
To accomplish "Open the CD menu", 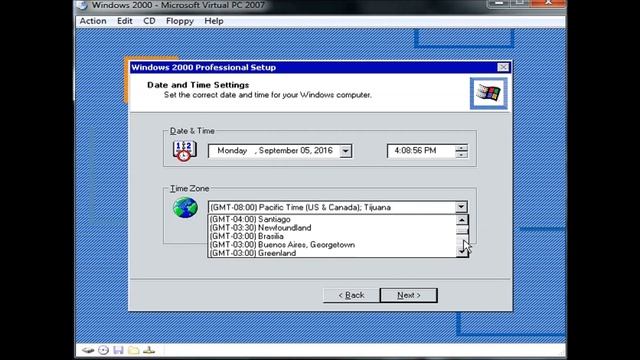I will (149, 21).
